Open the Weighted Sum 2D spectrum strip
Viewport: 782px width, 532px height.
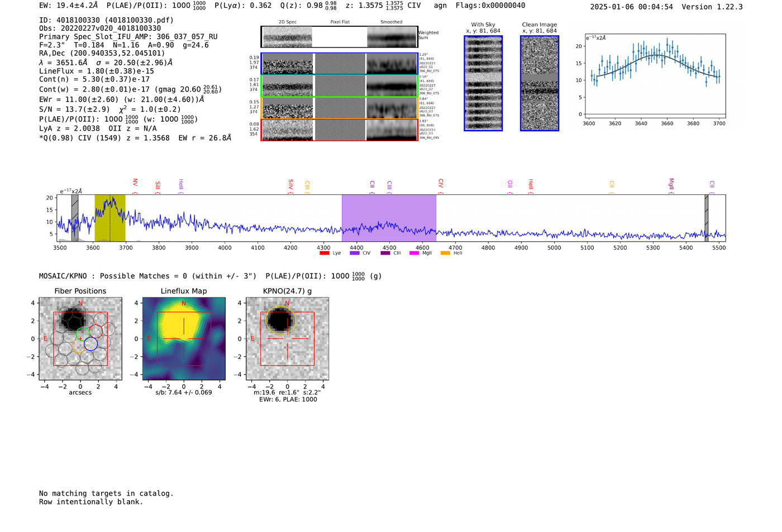coord(340,37)
